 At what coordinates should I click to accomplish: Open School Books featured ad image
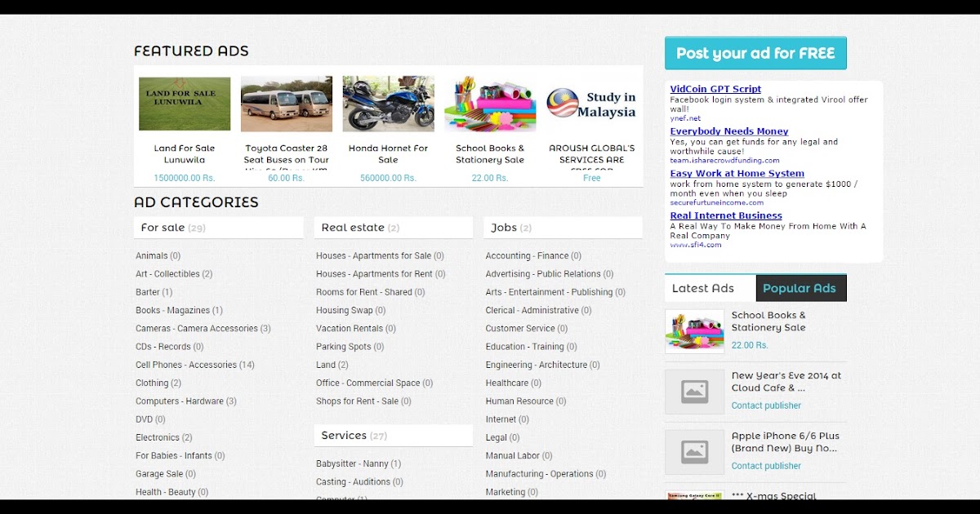point(490,104)
